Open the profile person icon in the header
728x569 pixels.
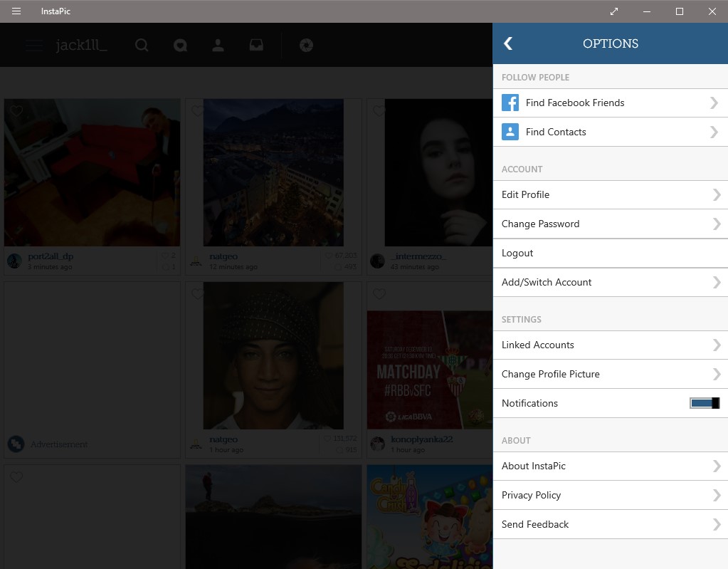(x=218, y=45)
